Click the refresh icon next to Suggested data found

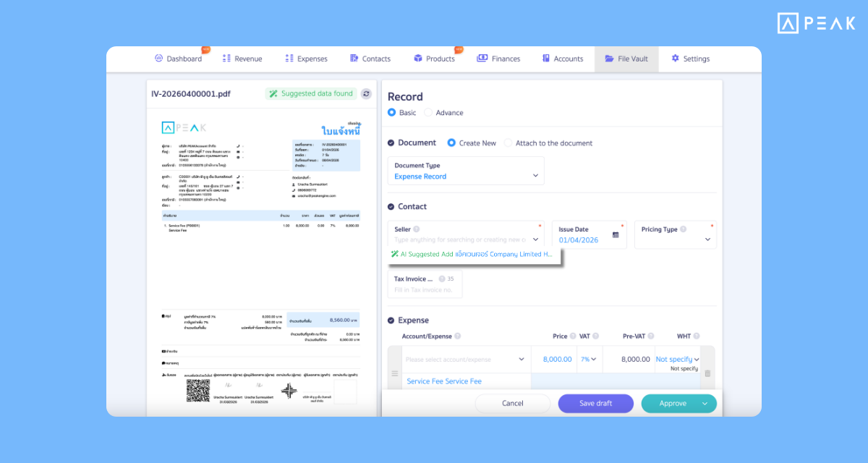pos(366,93)
